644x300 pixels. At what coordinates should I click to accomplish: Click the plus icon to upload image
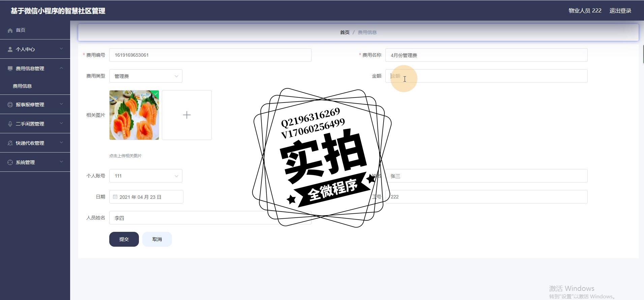187,115
